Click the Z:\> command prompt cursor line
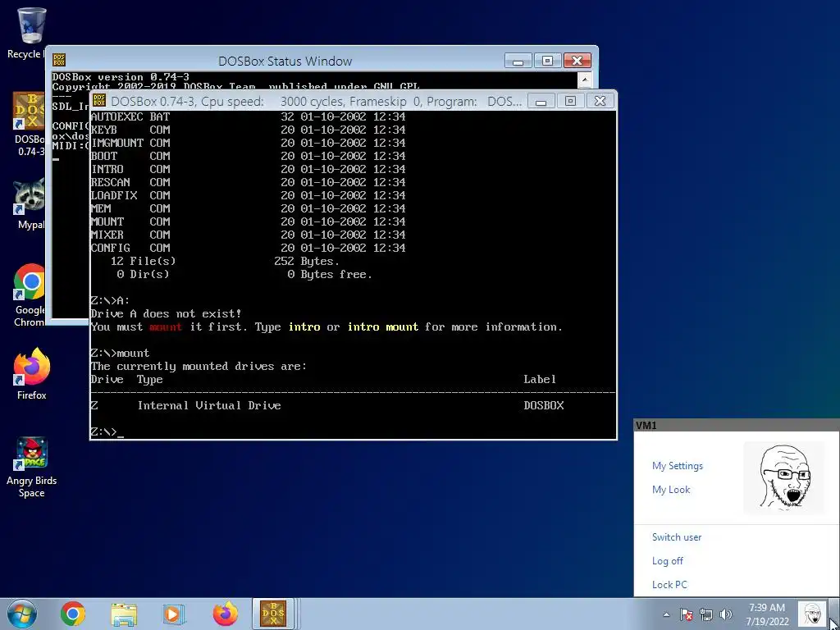 107,431
